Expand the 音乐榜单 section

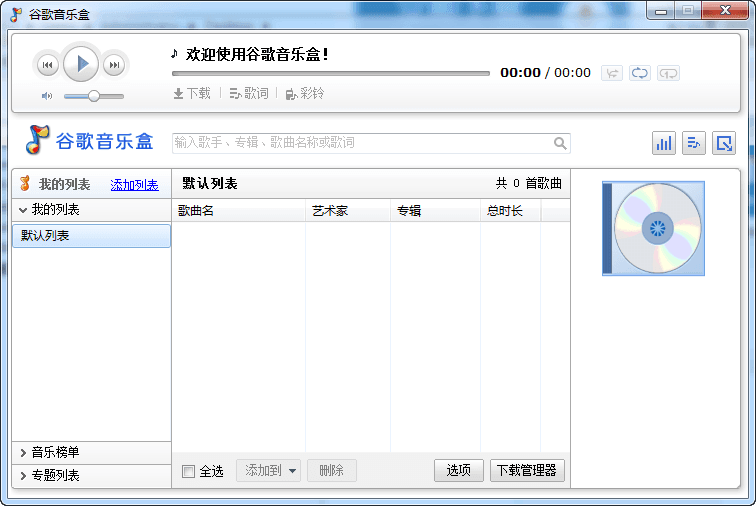(24, 453)
